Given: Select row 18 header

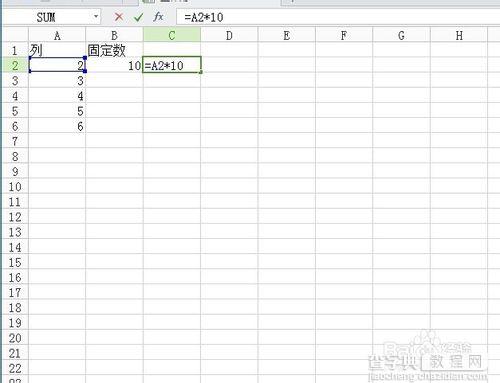Looking at the screenshot, I should pos(15,308).
